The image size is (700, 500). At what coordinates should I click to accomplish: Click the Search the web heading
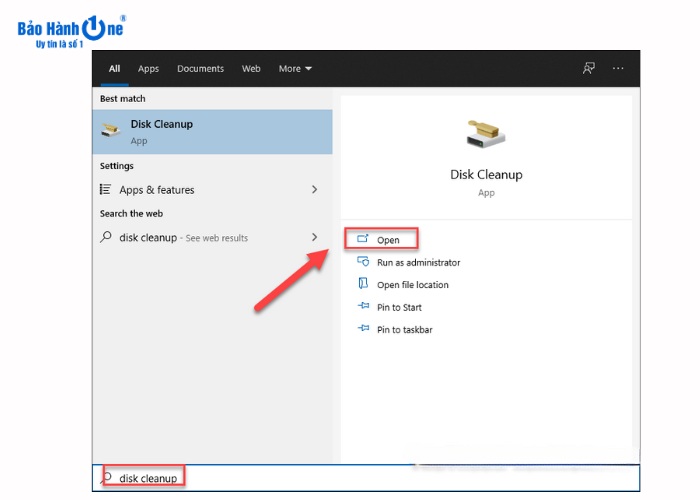coord(131,213)
